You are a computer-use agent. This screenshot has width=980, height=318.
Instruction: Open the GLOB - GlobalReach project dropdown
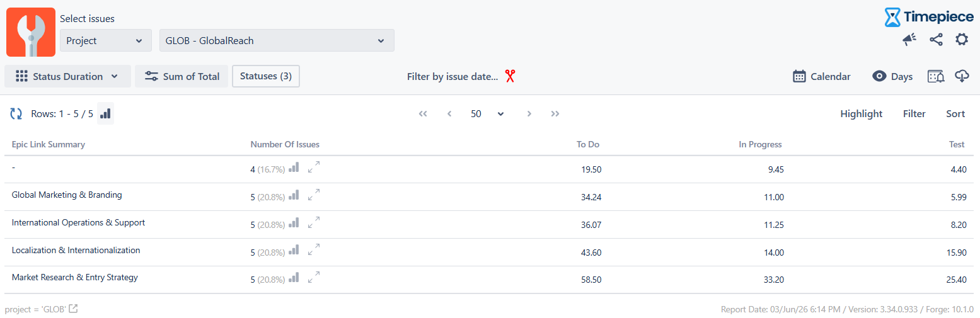(x=277, y=40)
